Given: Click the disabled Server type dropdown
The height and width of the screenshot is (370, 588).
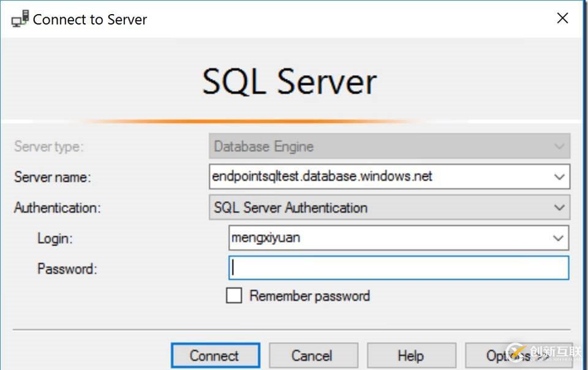Looking at the screenshot, I should [390, 146].
